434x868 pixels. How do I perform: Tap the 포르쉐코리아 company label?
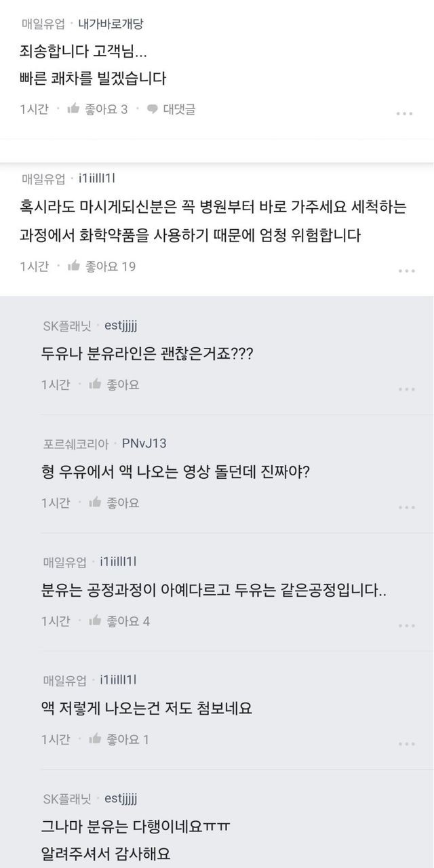click(76, 444)
